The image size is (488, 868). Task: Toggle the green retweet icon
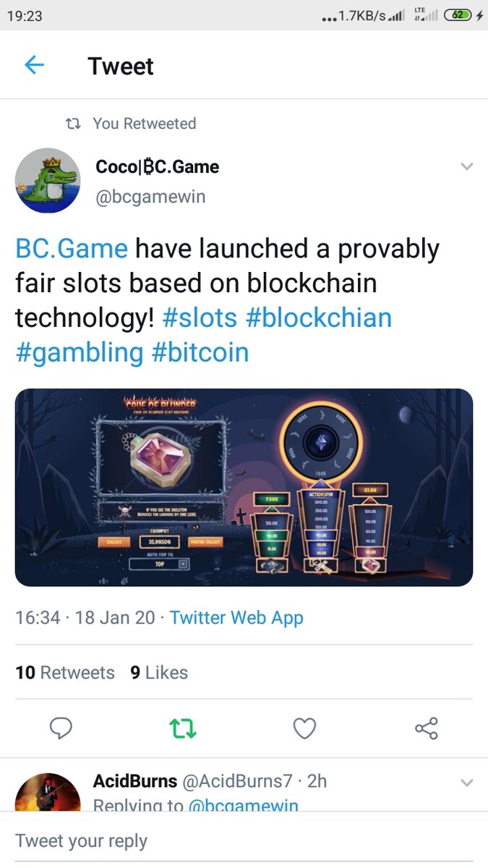pyautogui.click(x=182, y=728)
